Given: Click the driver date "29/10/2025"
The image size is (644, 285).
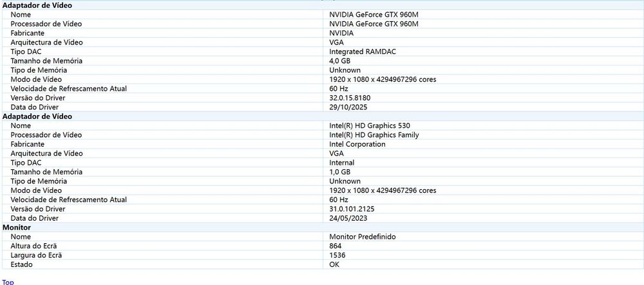Looking at the screenshot, I should [x=348, y=107].
